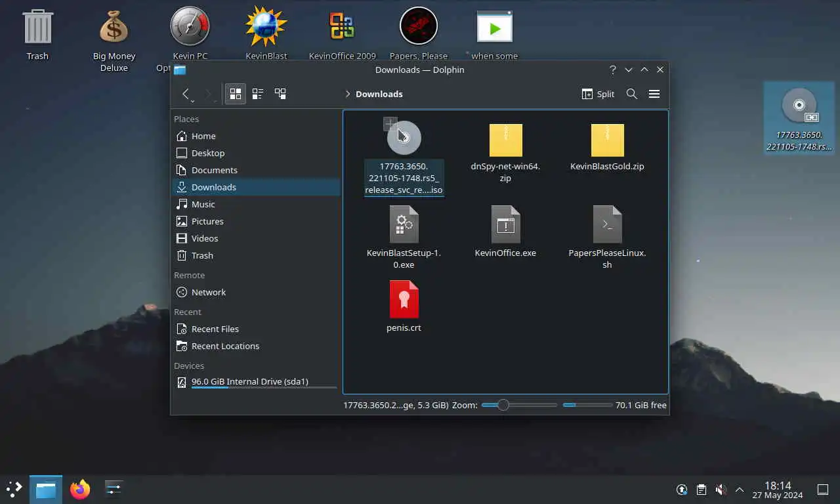Select dnSpy-net-win64.zip archive icon
Image resolution: width=840 pixels, height=504 pixels.
pos(505,140)
